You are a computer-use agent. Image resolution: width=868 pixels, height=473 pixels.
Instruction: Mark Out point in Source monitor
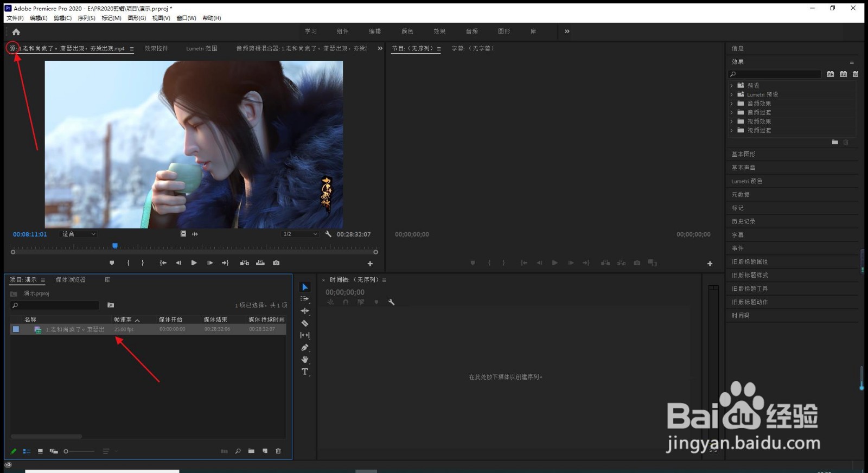(x=143, y=263)
